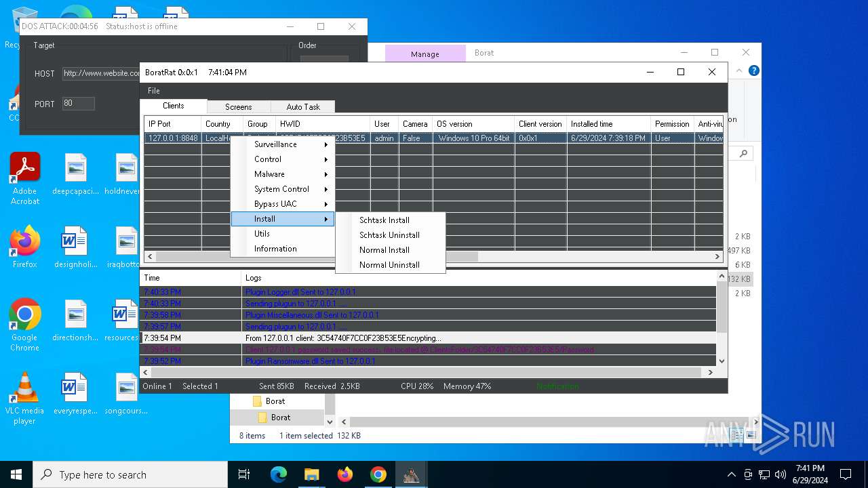Open the File menu in BoratRat

point(154,91)
